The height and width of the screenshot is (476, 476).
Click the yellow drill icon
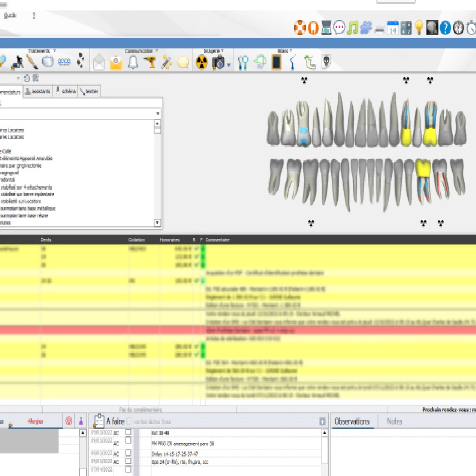coord(150,62)
